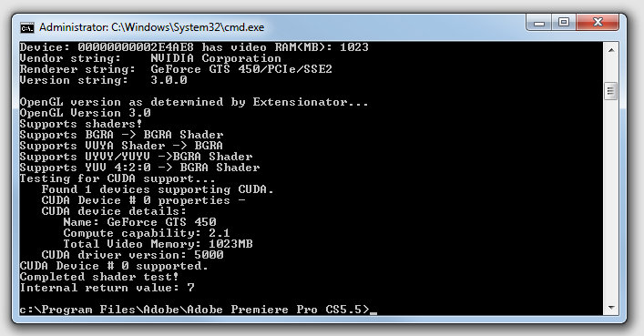
Task: Click the scrollbar up arrow
Action: point(610,50)
